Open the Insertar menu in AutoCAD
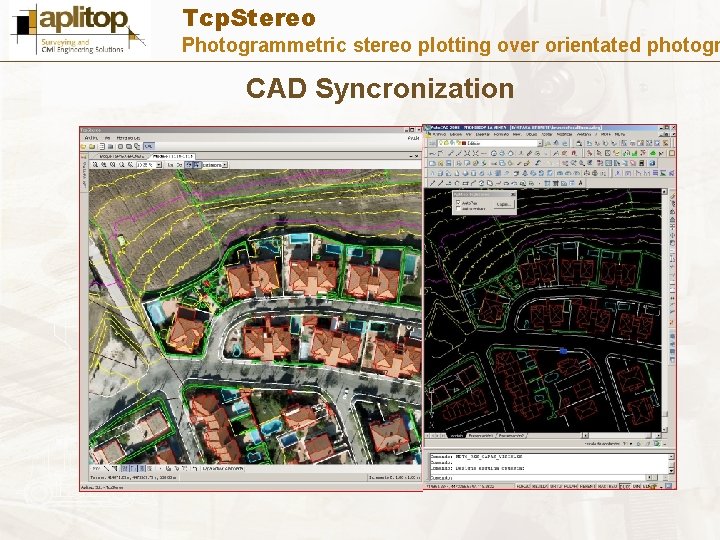 pos(483,135)
